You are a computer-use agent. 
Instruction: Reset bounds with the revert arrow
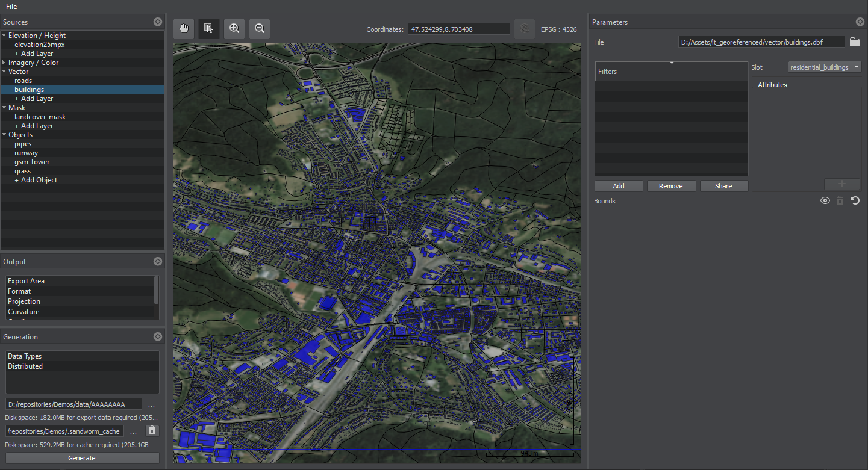point(855,201)
